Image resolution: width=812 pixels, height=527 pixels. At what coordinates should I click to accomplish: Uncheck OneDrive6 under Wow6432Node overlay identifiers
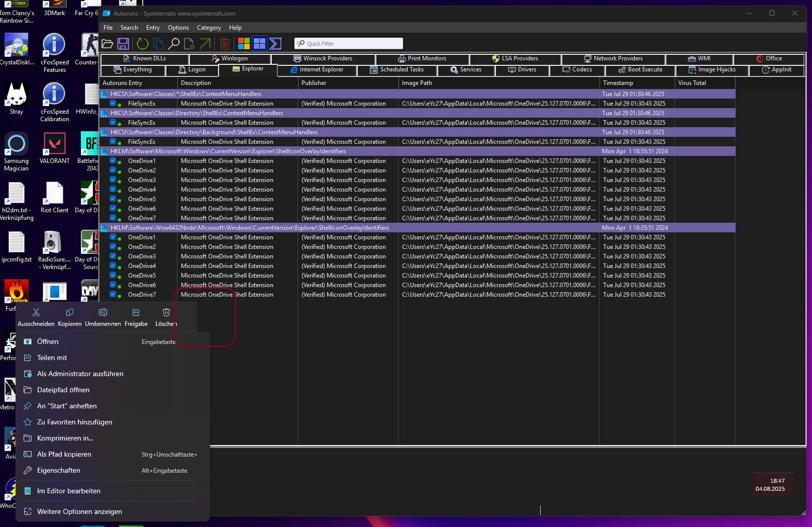click(113, 285)
